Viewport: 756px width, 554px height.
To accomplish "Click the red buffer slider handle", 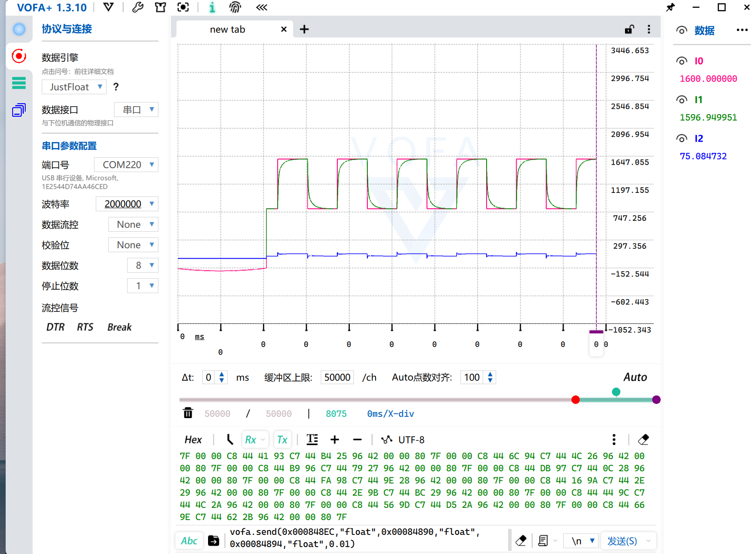I will 575,400.
